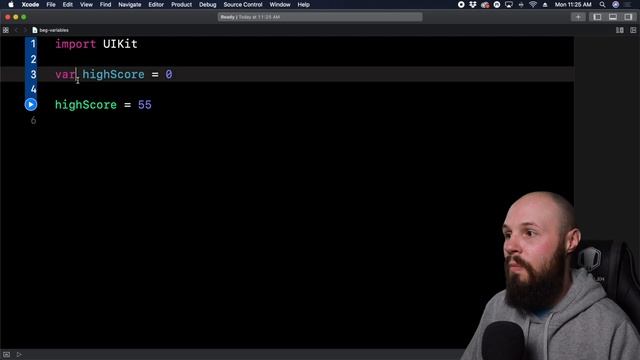Open the AirPlay display menu bar icon
This screenshot has width=640, height=360.
(509, 4)
